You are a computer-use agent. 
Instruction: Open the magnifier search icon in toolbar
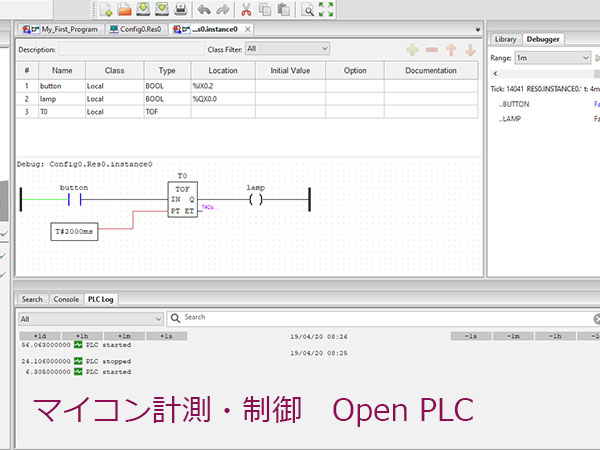308,10
